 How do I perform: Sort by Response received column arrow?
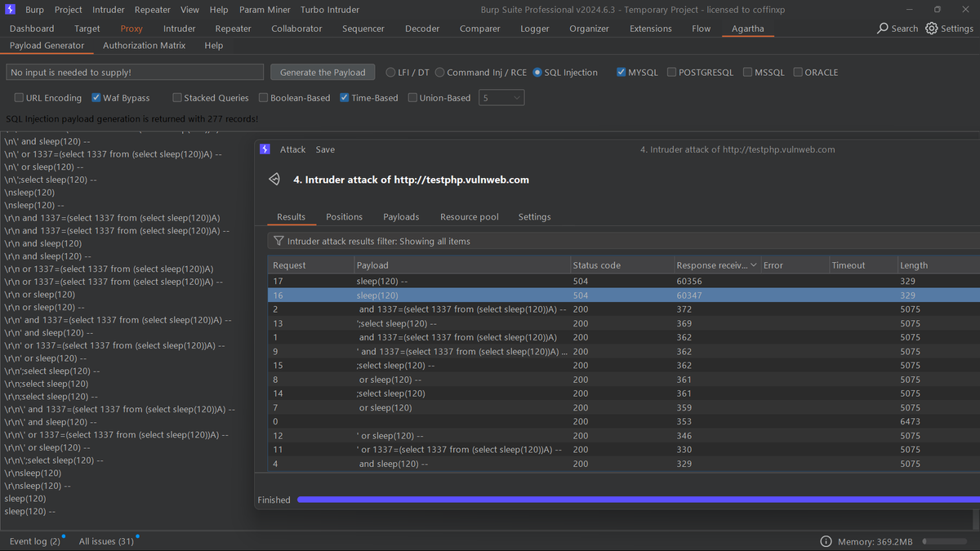753,265
